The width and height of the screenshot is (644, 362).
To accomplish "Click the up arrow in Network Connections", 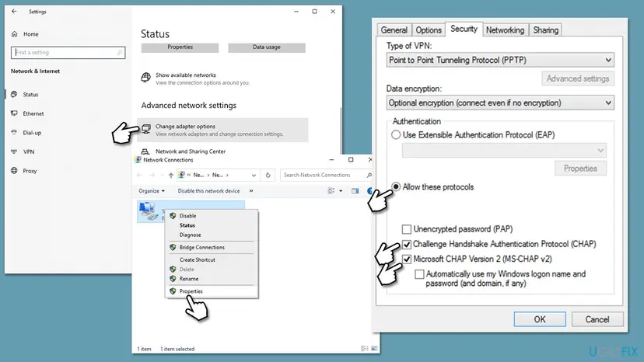I will click(171, 176).
